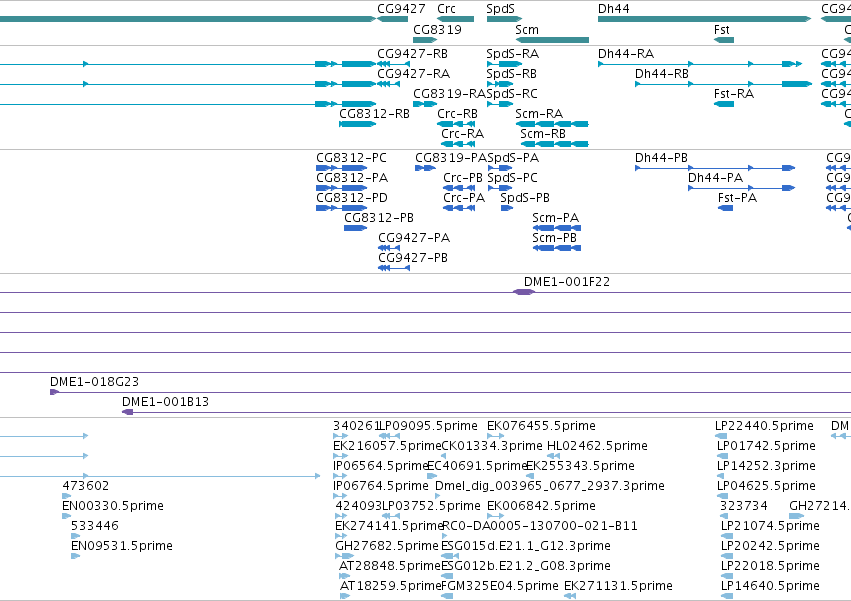Select the HL02462.5prime EST label
Screen dimensions: 851x601
click(x=597, y=446)
